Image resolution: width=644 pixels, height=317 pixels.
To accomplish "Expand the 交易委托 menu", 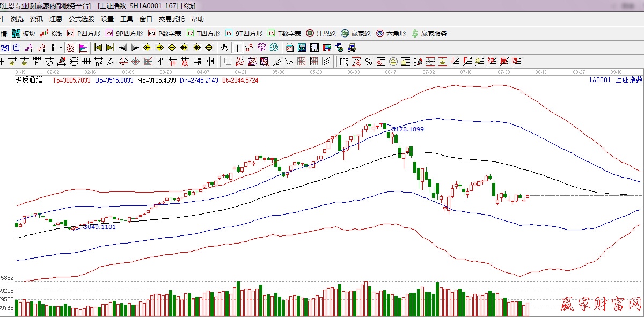I will (x=171, y=19).
